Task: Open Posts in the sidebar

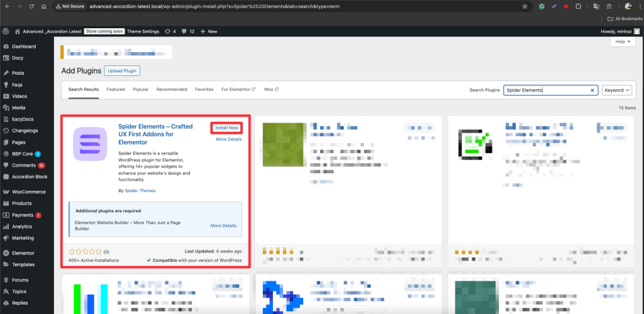Action: tap(18, 73)
